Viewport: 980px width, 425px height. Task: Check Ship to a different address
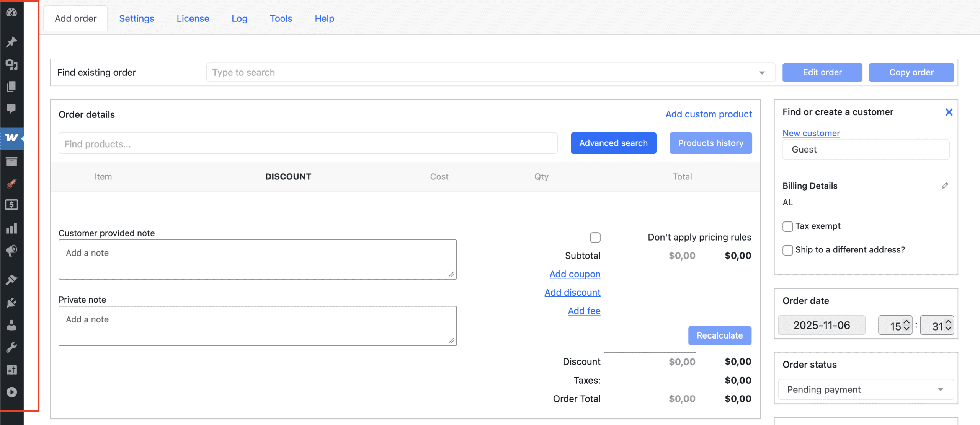787,250
